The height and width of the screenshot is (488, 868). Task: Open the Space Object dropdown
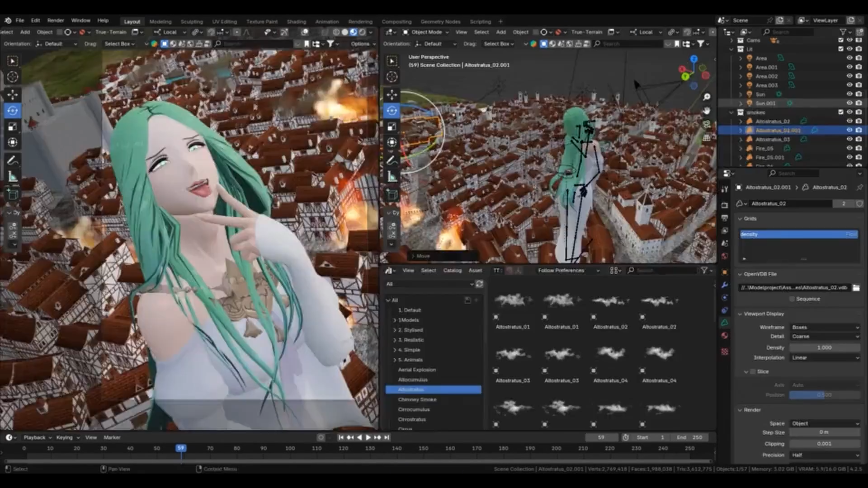coord(825,423)
